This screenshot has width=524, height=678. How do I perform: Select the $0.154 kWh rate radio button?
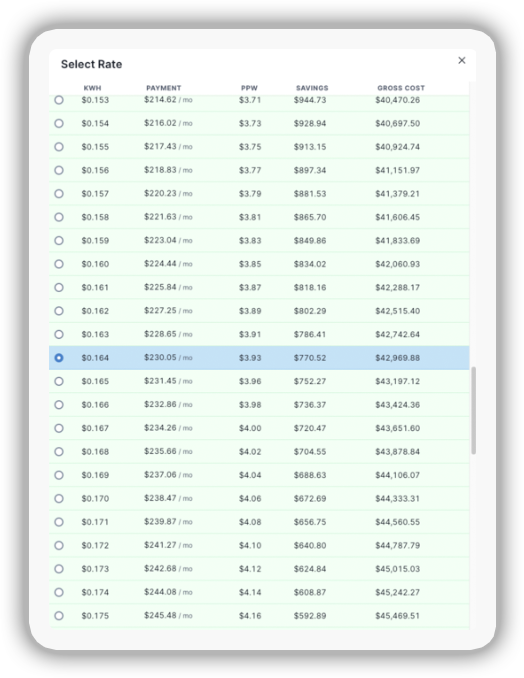(59, 123)
